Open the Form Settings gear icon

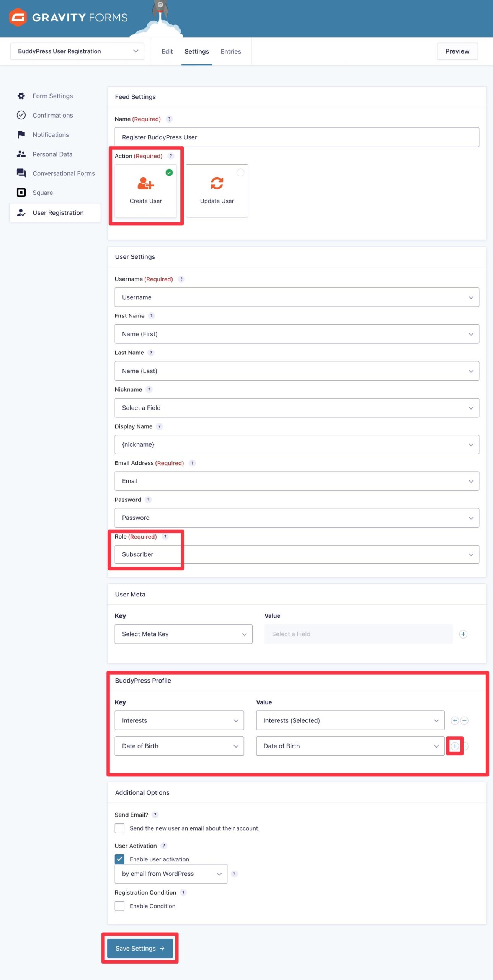pyautogui.click(x=21, y=96)
